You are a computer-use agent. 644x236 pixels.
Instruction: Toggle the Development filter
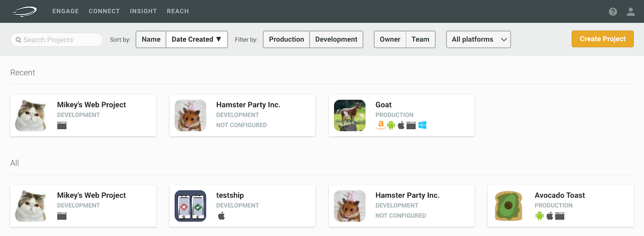336,39
